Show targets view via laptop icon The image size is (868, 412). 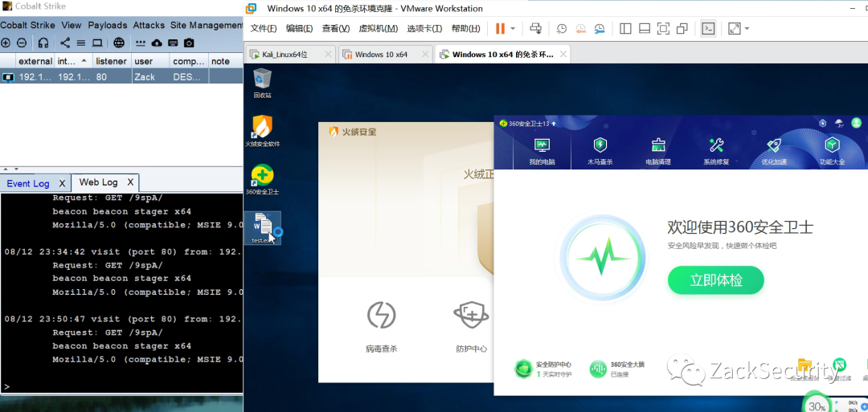click(x=97, y=43)
